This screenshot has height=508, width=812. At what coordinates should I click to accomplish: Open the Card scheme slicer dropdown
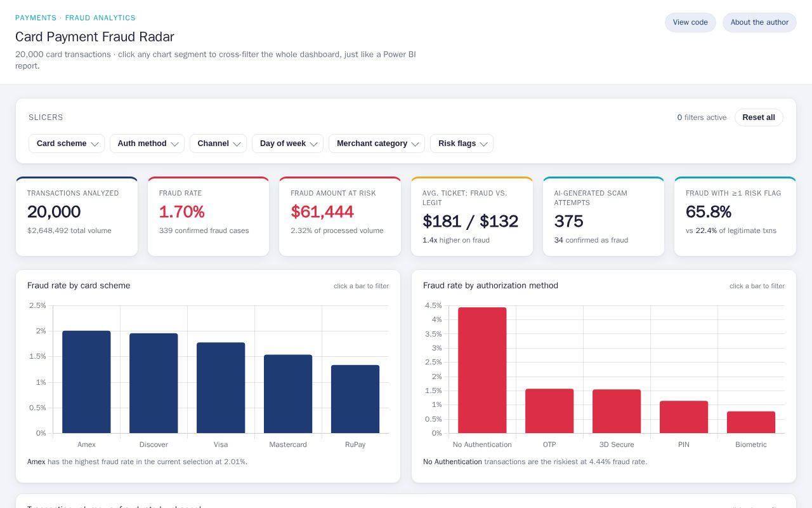67,144
